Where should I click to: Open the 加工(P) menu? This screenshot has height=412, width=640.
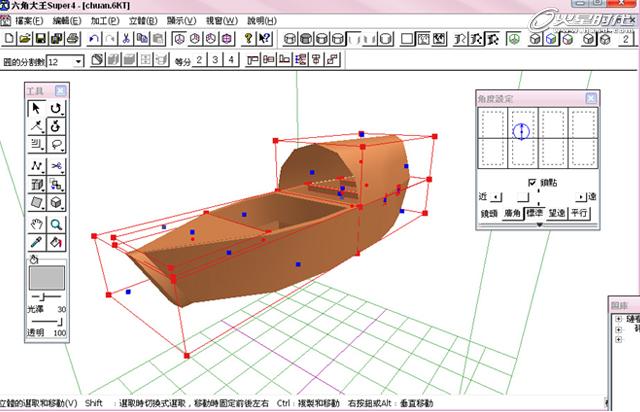(x=105, y=20)
